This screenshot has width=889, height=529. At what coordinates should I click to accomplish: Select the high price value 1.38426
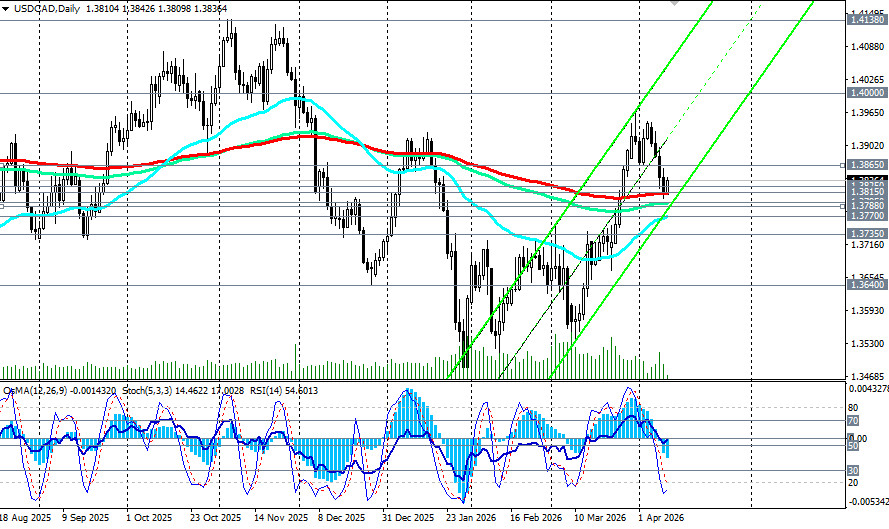tap(139, 9)
